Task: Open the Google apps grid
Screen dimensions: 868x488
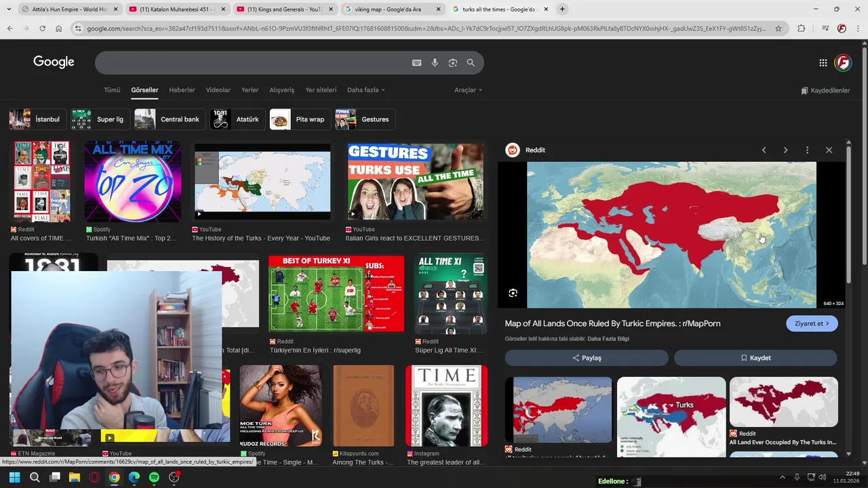Action: 823,62
